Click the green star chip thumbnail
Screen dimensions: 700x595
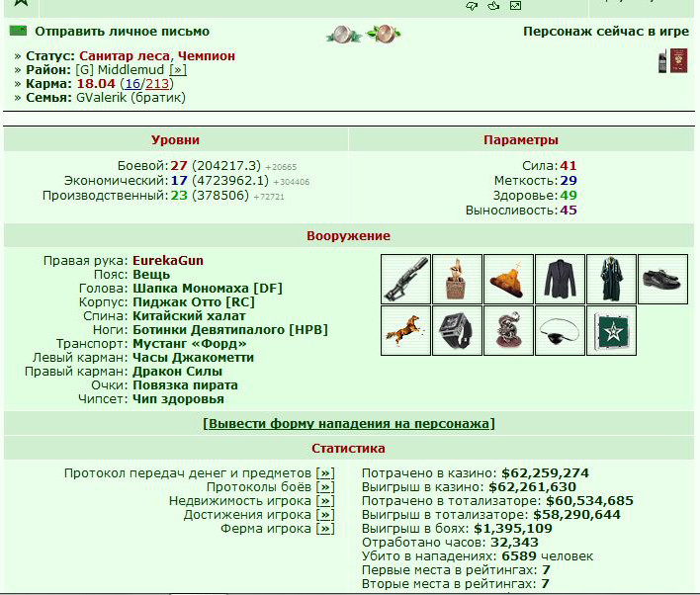611,331
